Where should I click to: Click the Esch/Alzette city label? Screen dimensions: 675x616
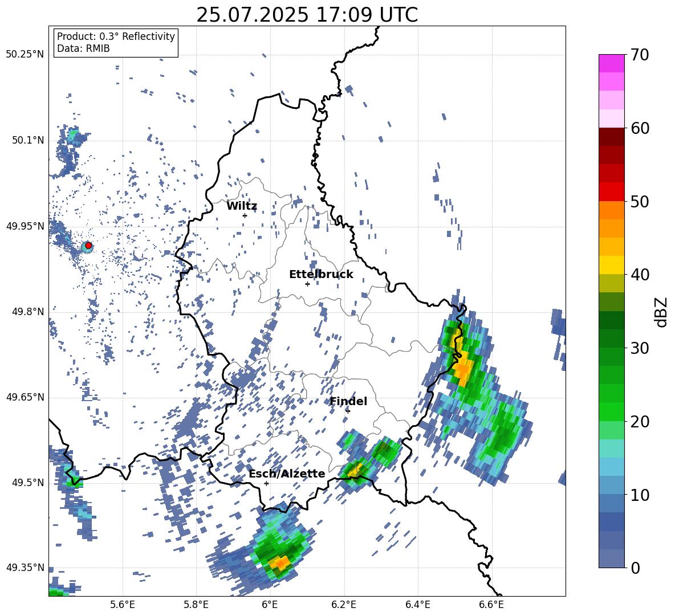(287, 474)
